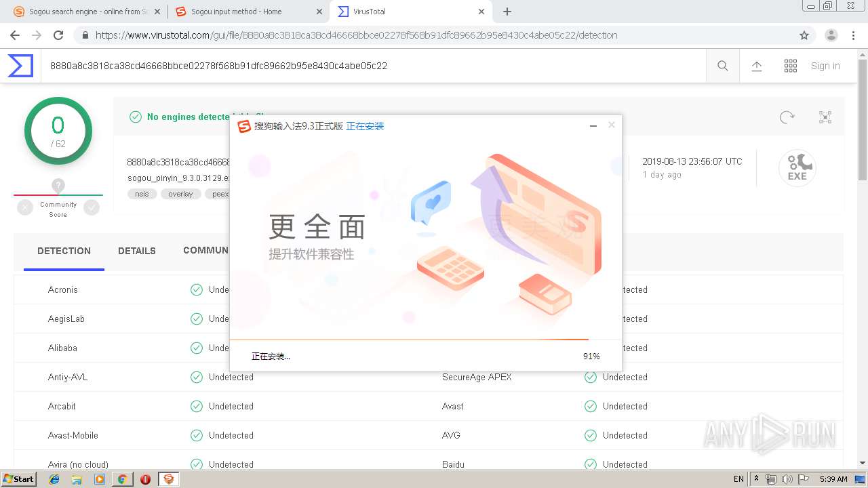Click the AegisLab engine name
Image resolution: width=868 pixels, height=488 pixels.
tap(66, 319)
